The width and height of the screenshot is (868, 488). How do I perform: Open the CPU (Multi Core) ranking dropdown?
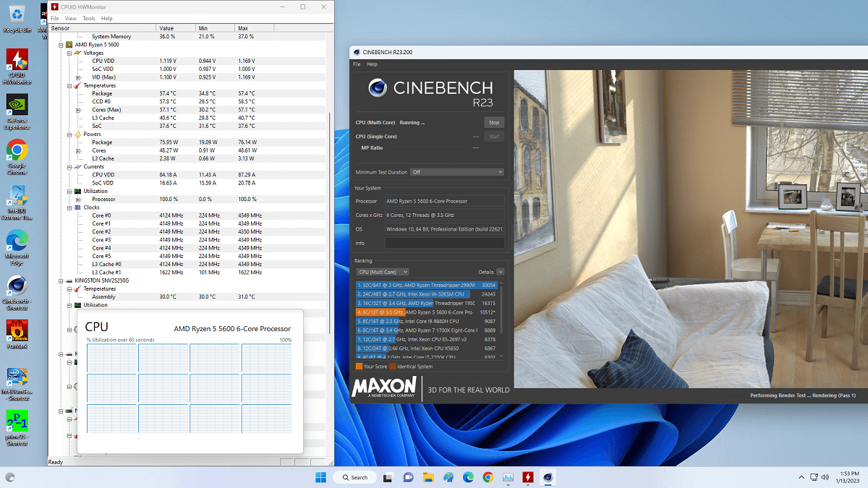[x=383, y=272]
